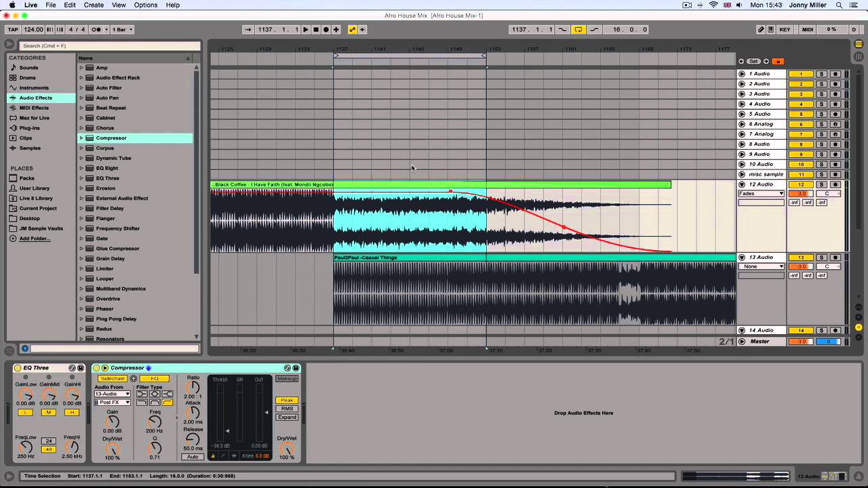
Task: Open the Options menu
Action: tap(146, 5)
